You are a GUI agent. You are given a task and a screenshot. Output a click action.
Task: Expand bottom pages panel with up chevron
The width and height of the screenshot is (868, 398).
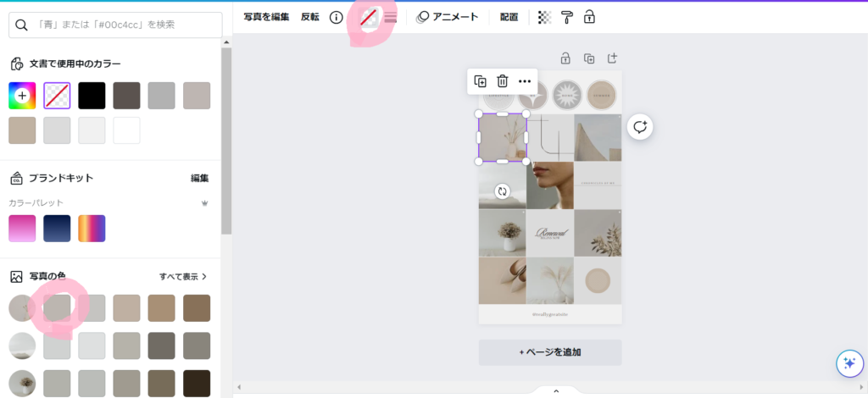coord(556,391)
